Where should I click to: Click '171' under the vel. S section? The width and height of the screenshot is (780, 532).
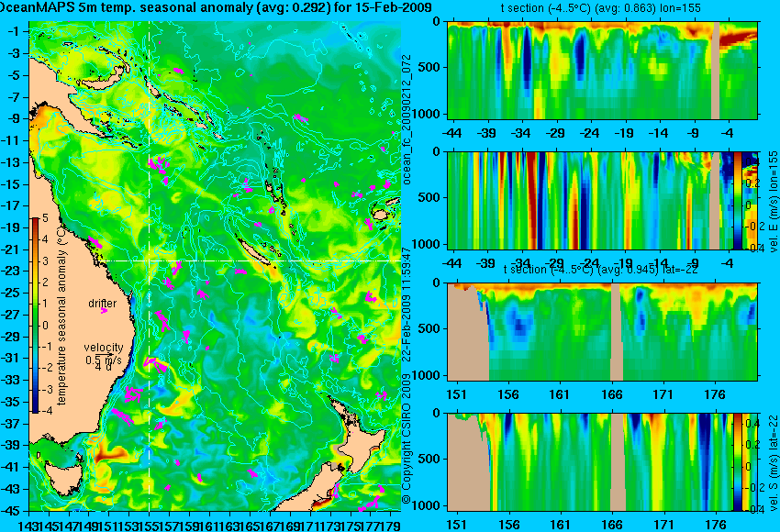tap(664, 525)
